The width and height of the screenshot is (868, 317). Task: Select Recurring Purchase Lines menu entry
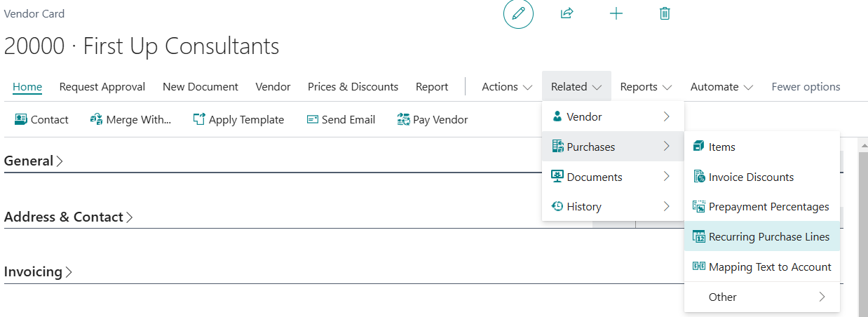pos(762,236)
